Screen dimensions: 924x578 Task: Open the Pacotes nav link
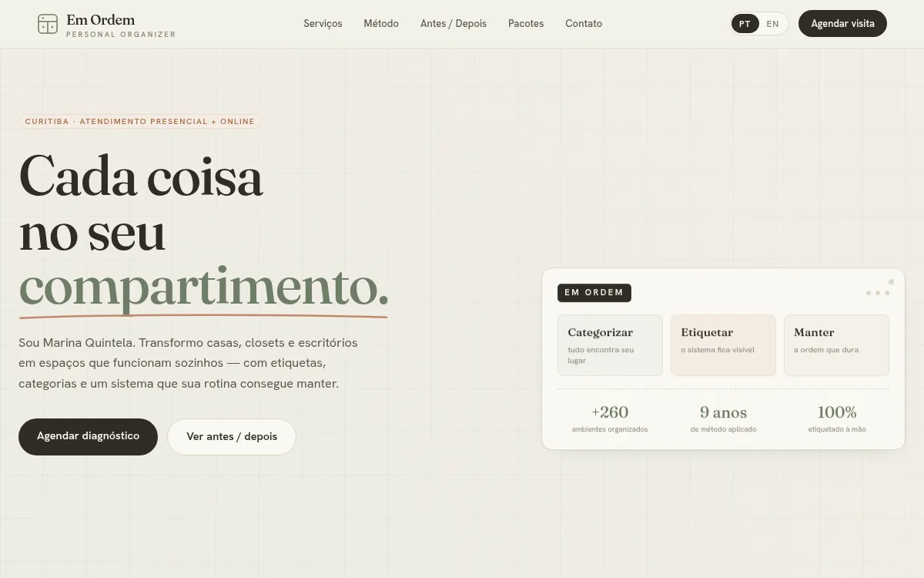coord(526,24)
